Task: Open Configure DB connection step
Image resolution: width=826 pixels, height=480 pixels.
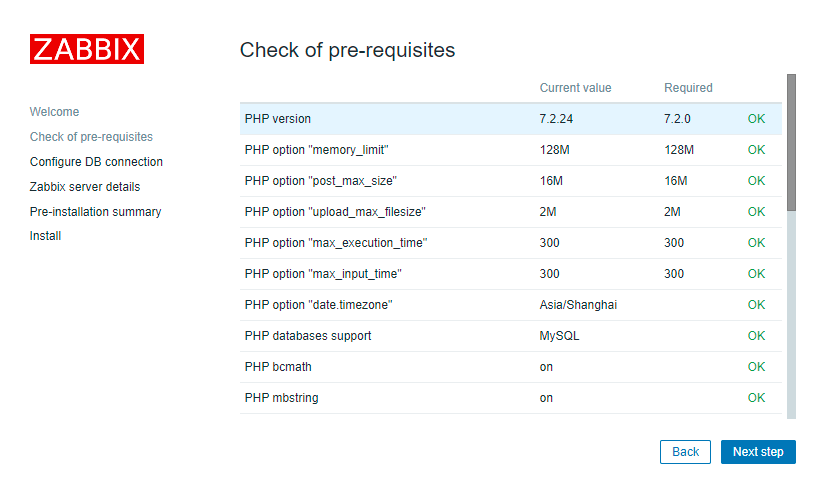Action: tap(96, 162)
